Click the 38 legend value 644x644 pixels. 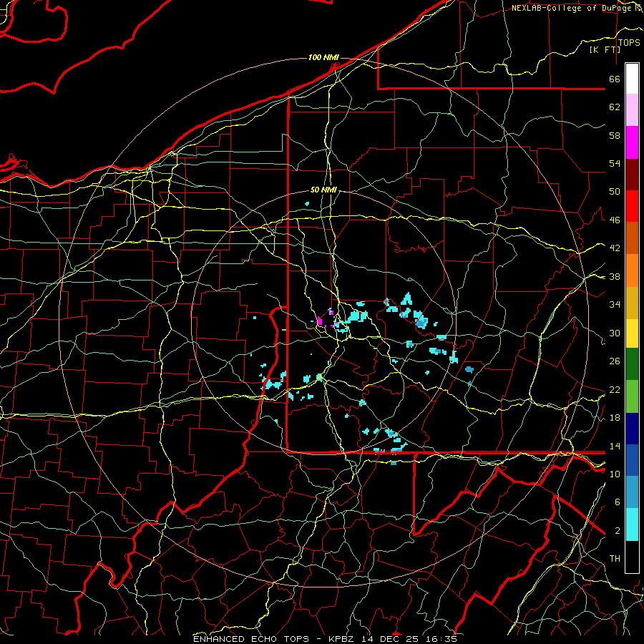[615, 276]
